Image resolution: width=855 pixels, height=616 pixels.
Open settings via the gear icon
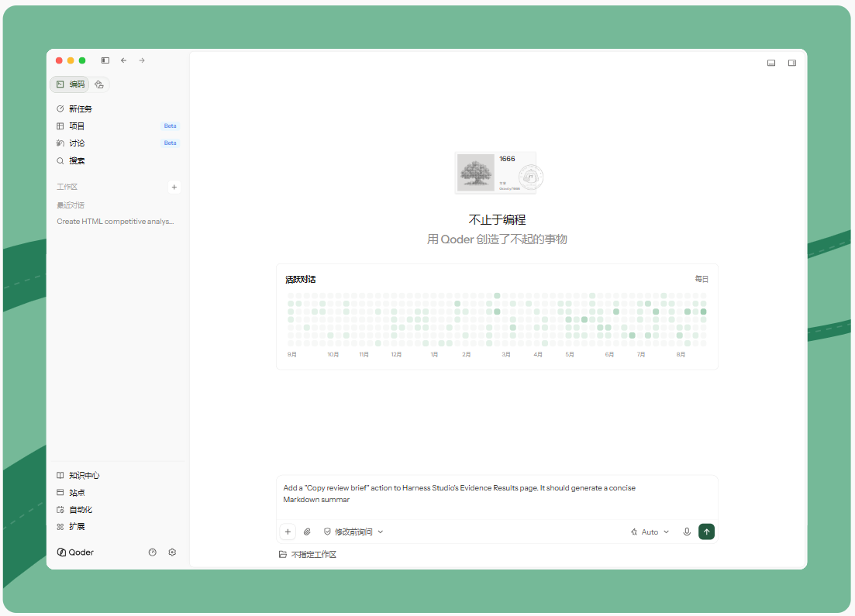(172, 552)
